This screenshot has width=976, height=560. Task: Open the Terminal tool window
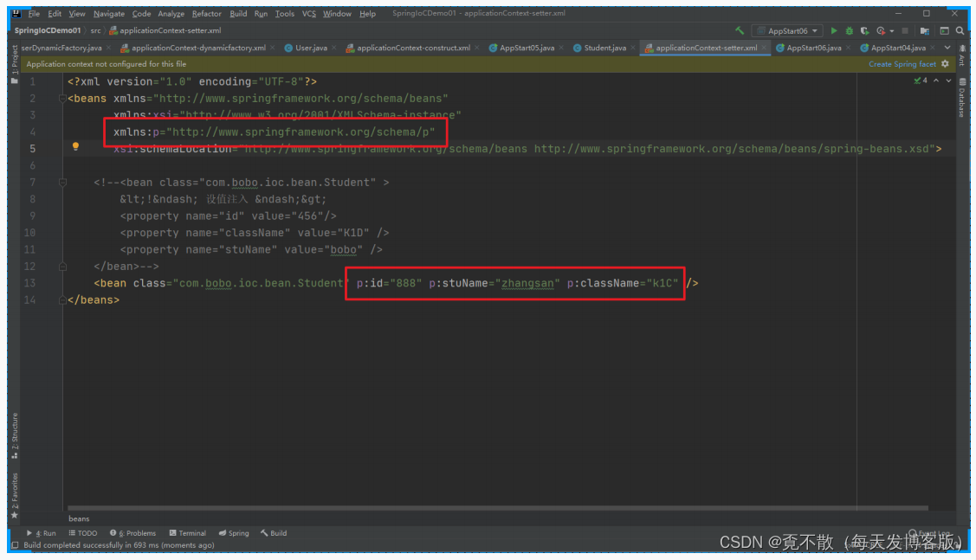click(188, 532)
